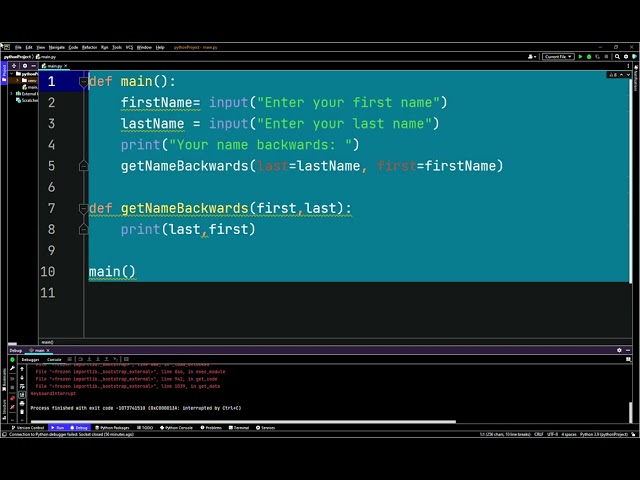The image size is (640, 480).
Task: Expand the venv folder in project tree
Action: [18, 80]
